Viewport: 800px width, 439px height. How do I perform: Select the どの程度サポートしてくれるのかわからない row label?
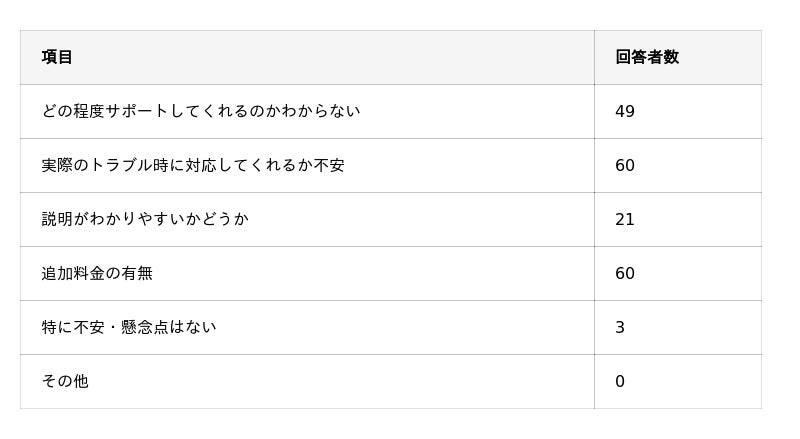[200, 111]
